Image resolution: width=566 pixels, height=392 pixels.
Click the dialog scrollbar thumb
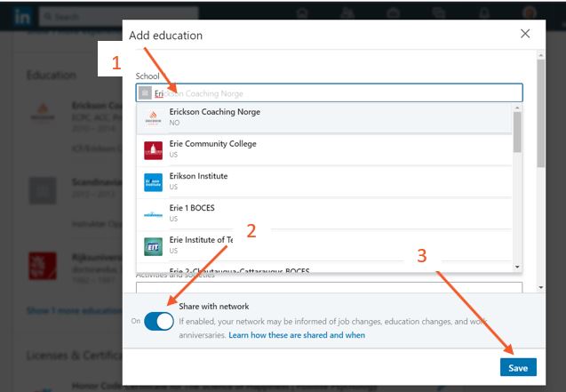[x=541, y=114]
